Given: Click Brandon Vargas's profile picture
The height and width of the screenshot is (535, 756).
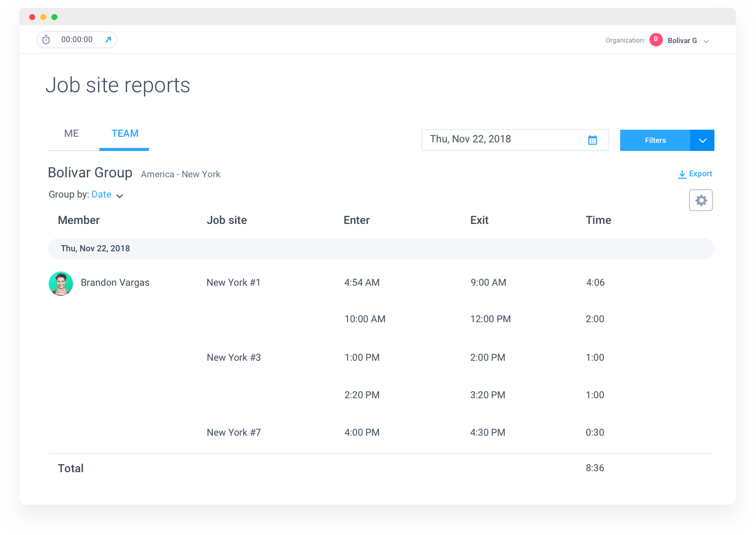Looking at the screenshot, I should 60,284.
